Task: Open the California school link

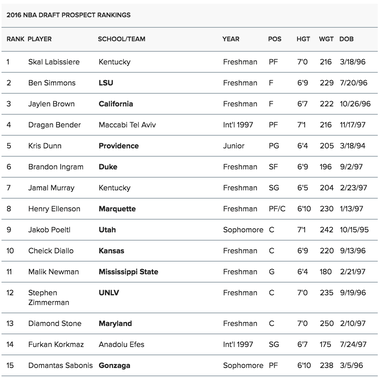Action: click(x=116, y=104)
